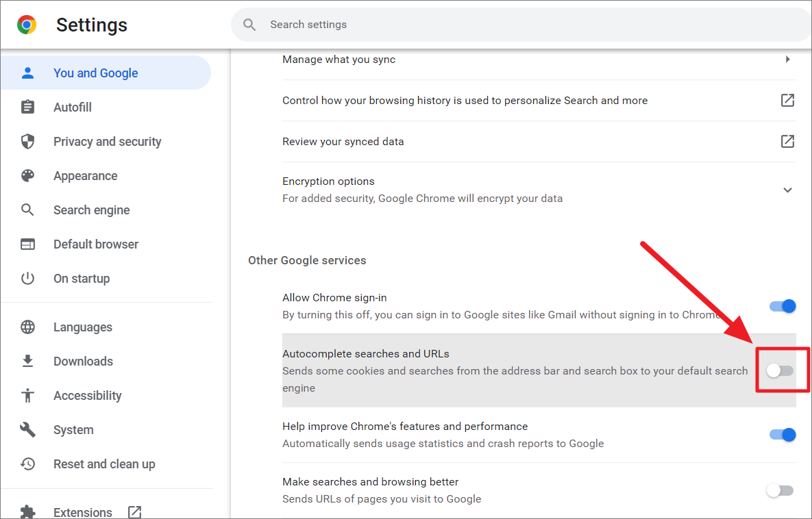Open external link icon for Review your synced data

pos(787,142)
